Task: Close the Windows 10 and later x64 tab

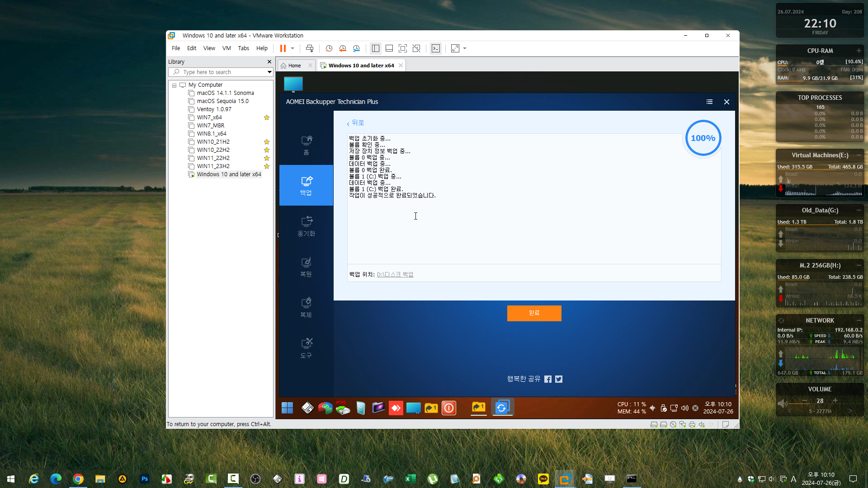Action: pyautogui.click(x=401, y=66)
